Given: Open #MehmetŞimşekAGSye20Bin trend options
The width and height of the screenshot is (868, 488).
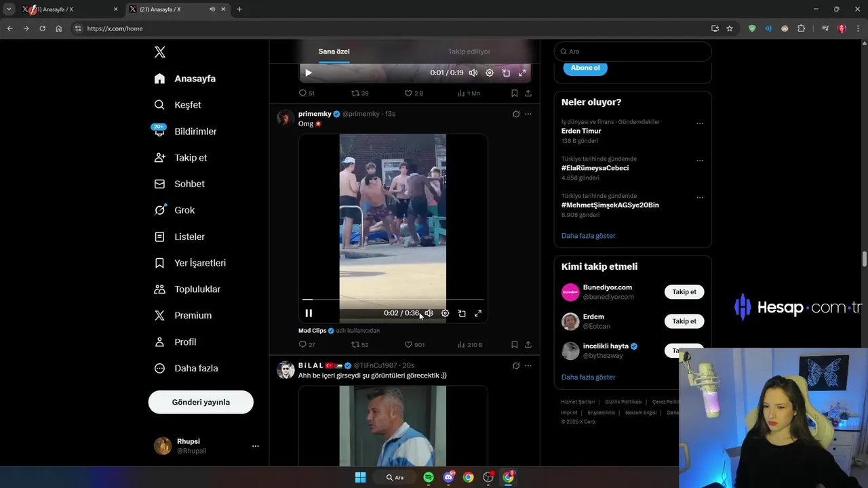Looking at the screenshot, I should tap(700, 198).
